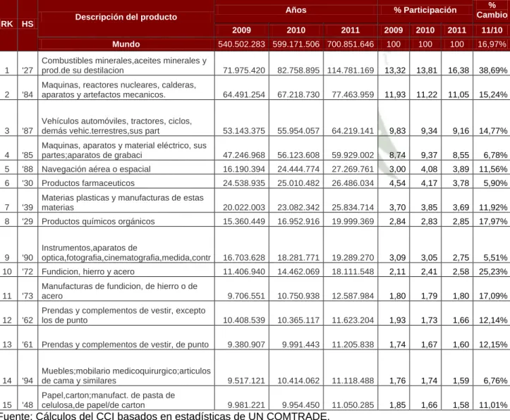Click participation value 4,54 for pharmaceuticals
510x420 pixels.
coord(397,183)
